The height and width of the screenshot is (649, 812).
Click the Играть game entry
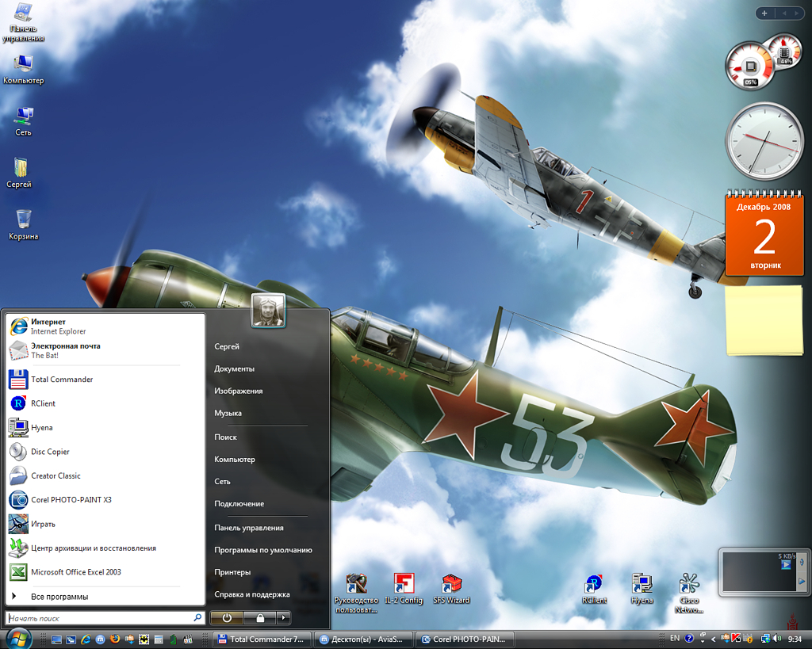click(105, 524)
